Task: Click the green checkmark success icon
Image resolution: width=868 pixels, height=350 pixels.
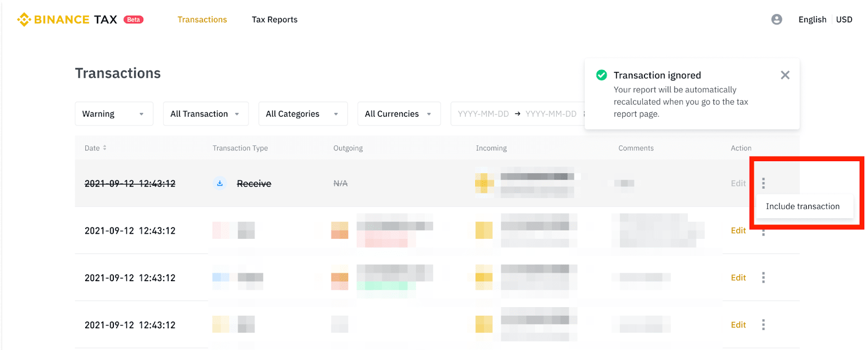Action: [x=602, y=75]
